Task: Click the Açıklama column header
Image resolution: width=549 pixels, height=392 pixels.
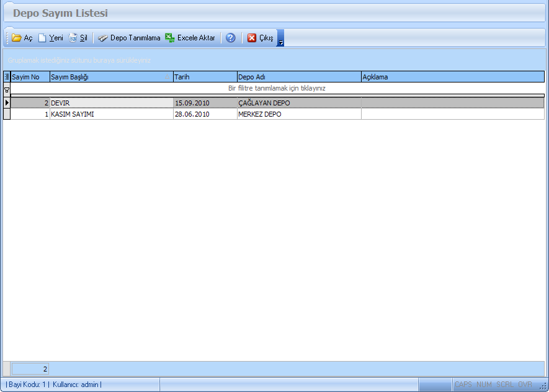Action: [x=452, y=77]
